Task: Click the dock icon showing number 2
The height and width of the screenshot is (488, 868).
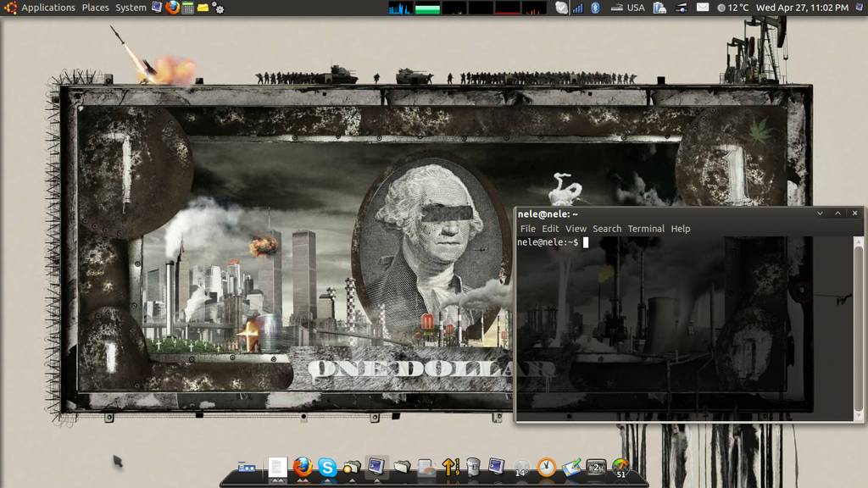Action: pos(596,468)
